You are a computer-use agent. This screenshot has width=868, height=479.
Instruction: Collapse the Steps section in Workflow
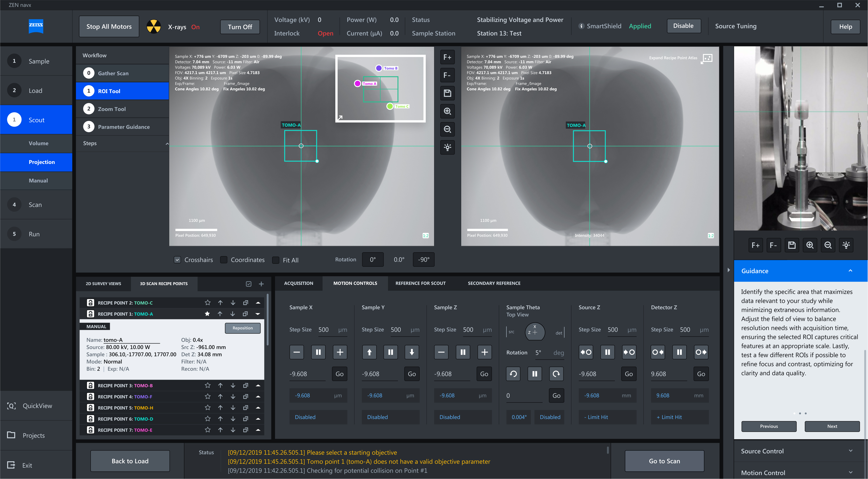click(x=167, y=143)
